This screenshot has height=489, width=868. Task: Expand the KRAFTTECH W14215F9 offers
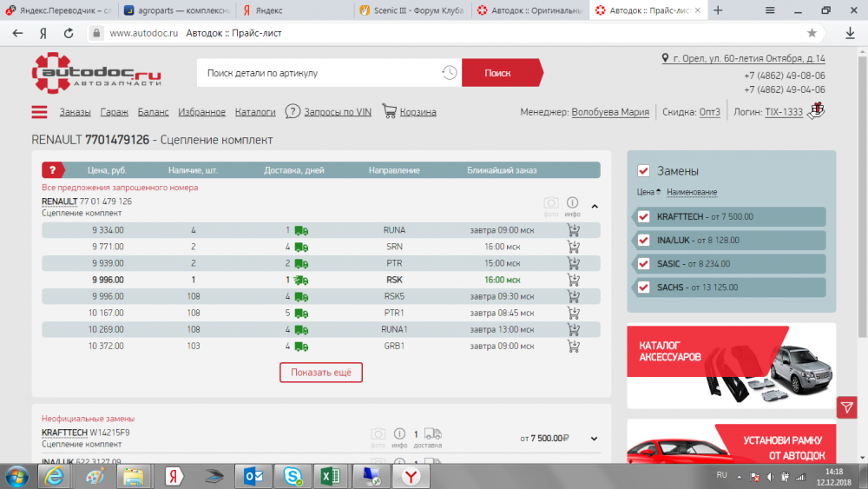pos(594,439)
